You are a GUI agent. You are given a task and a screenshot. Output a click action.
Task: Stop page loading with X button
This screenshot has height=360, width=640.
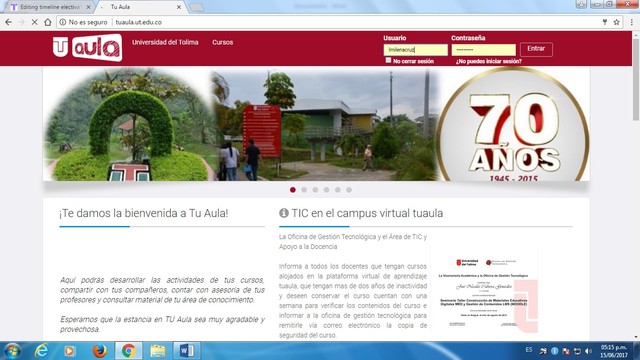[x=35, y=22]
